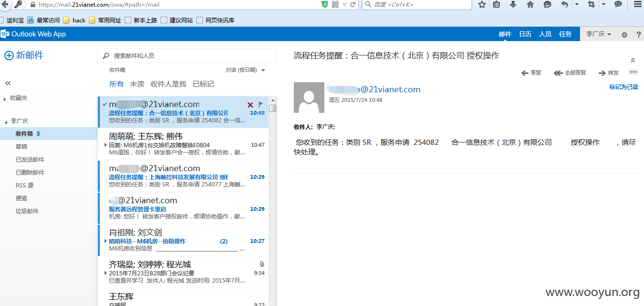
Task: Open the 垃圾邮件 junk folder
Action: (27, 211)
